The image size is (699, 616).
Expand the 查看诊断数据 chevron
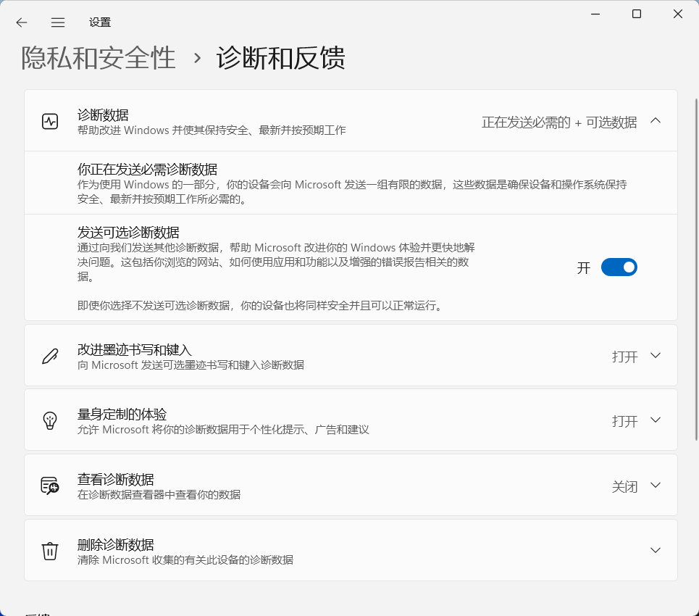[656, 486]
